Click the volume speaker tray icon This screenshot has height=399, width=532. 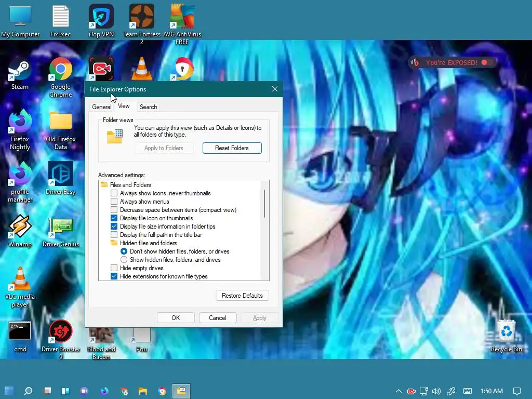pyautogui.click(x=436, y=391)
